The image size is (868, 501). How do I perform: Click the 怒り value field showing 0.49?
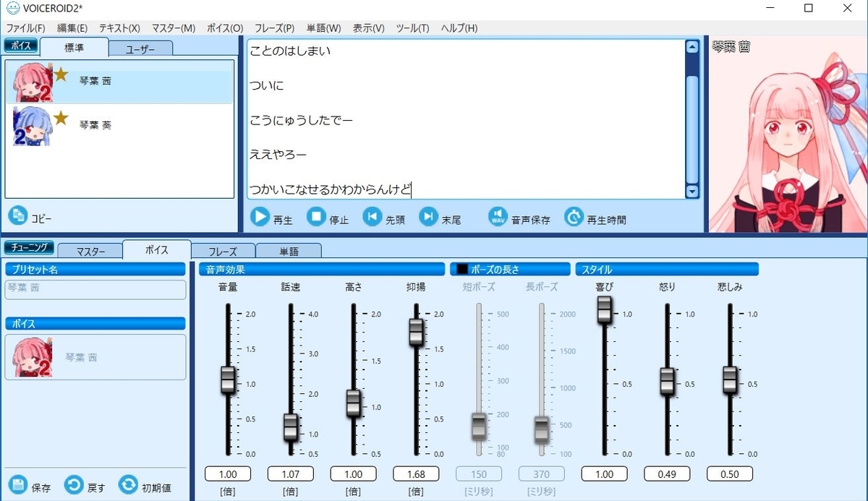pyautogui.click(x=668, y=474)
